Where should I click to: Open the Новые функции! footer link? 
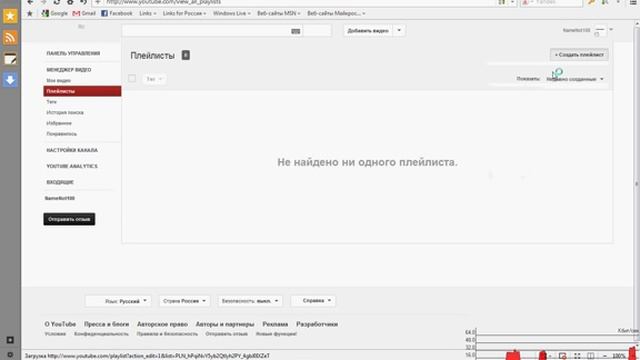coord(276,334)
